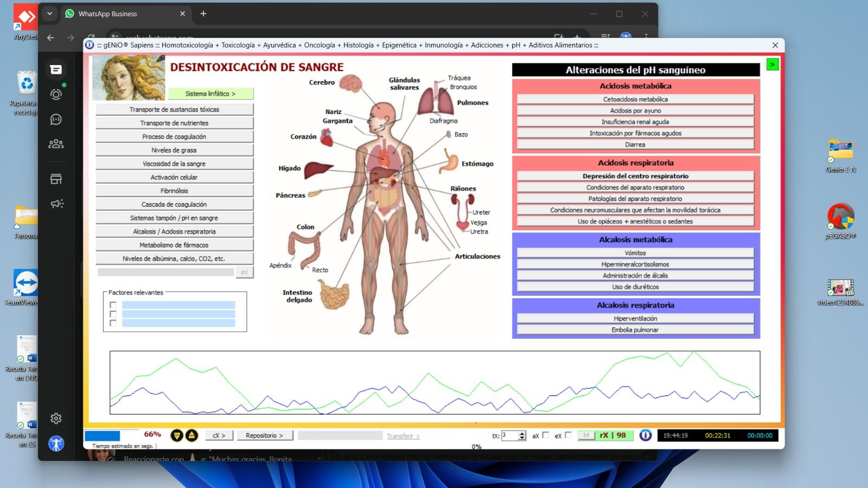Click the Transferir > link
The image size is (868, 488).
coord(403,436)
